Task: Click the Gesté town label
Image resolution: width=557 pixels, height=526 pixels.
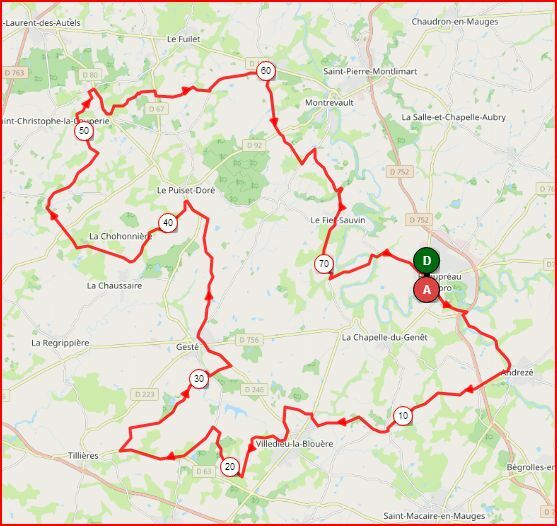Action: (188, 347)
